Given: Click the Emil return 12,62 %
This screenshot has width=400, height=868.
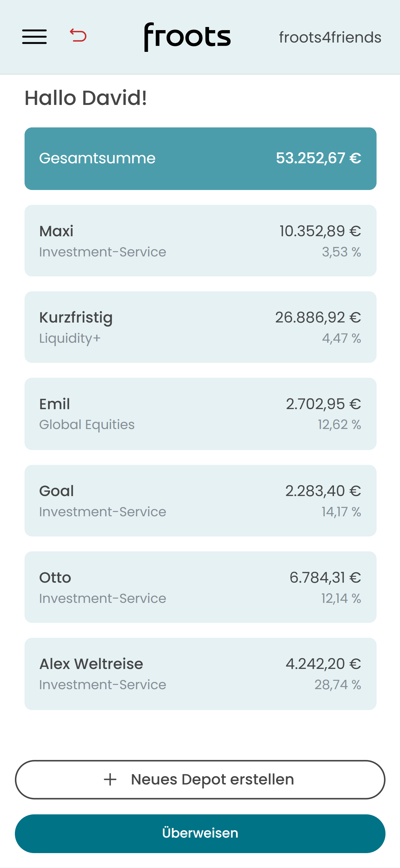Looking at the screenshot, I should (x=340, y=425).
